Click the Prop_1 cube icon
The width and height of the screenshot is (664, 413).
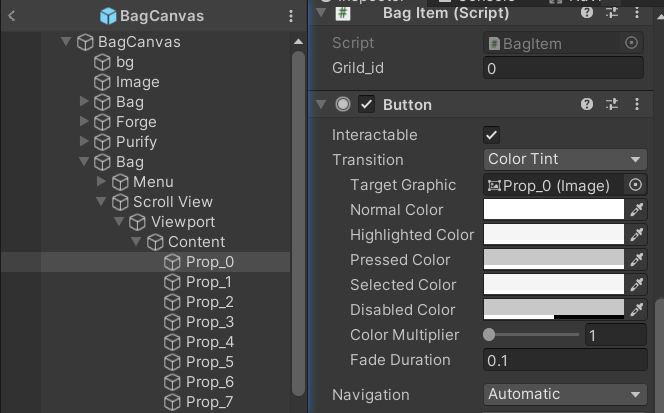click(172, 282)
